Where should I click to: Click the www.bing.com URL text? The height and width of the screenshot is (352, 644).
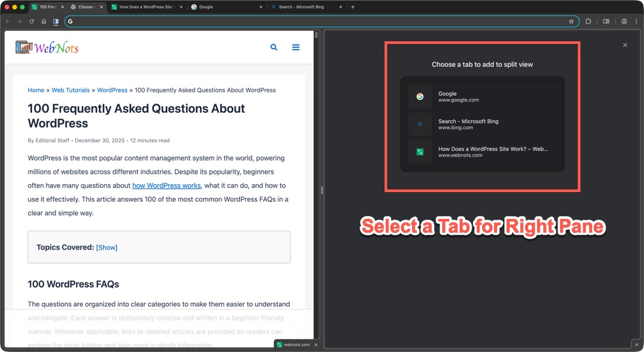point(455,128)
